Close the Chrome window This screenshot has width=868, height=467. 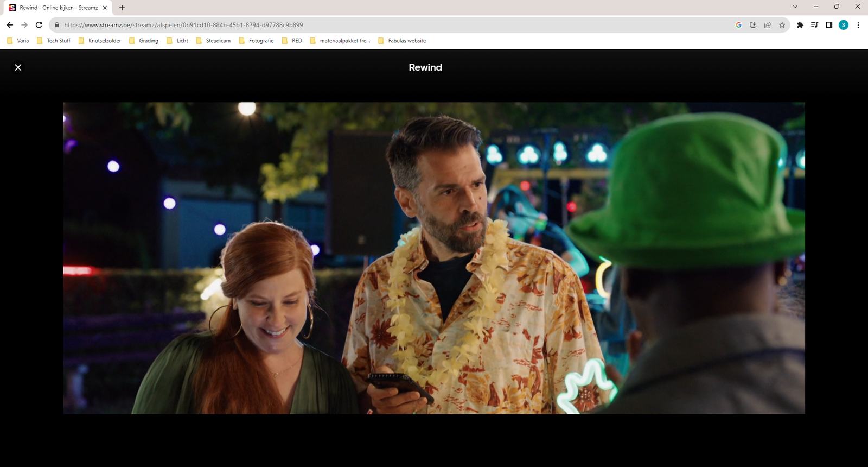(857, 7)
